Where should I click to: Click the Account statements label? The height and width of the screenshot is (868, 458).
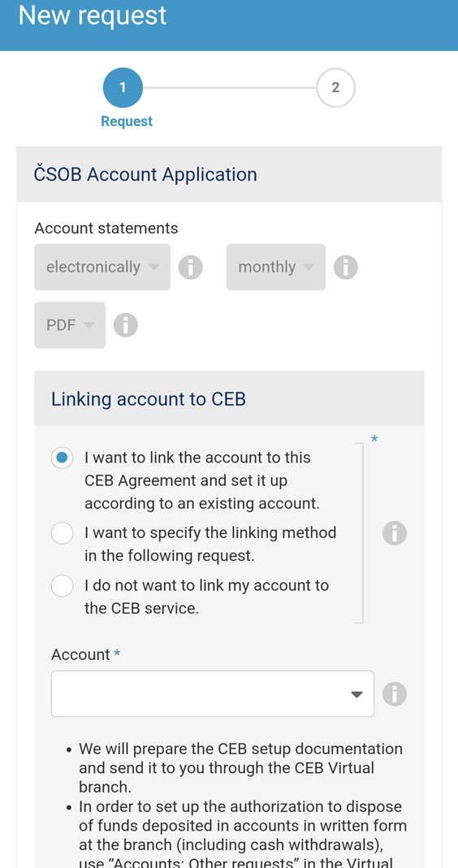tap(106, 228)
